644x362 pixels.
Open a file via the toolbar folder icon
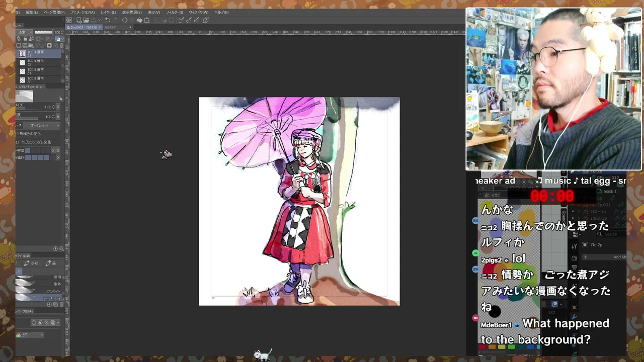(x=86, y=20)
